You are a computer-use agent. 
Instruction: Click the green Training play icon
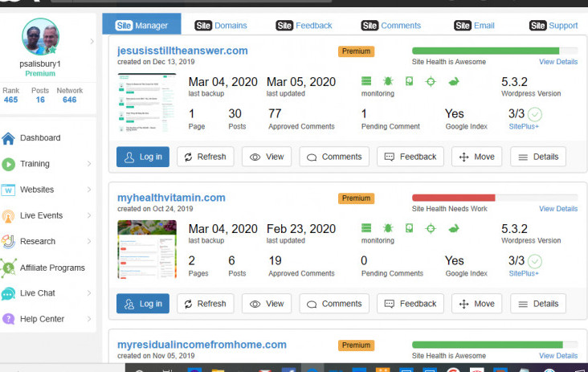click(8, 164)
